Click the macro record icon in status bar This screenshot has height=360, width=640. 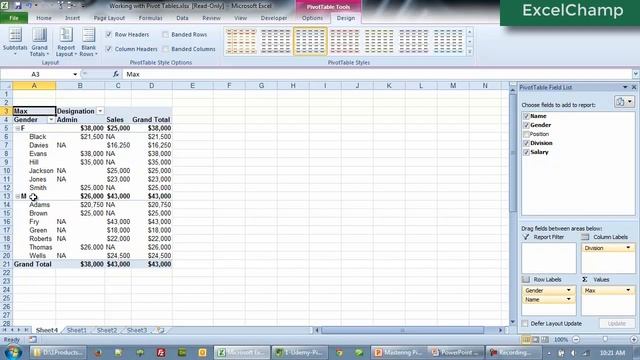pyautogui.click(x=32, y=339)
